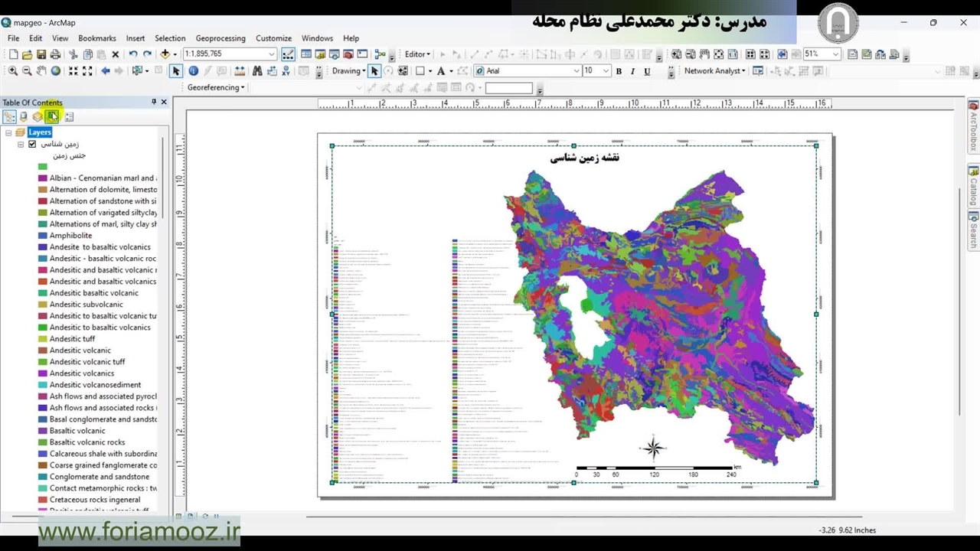This screenshot has width=980, height=551.
Task: Uncheck the زمین شناسی layer checkbox
Action: coord(32,144)
